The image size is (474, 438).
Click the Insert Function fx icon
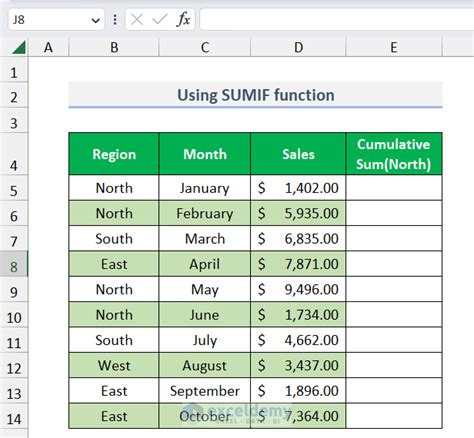pos(183,19)
